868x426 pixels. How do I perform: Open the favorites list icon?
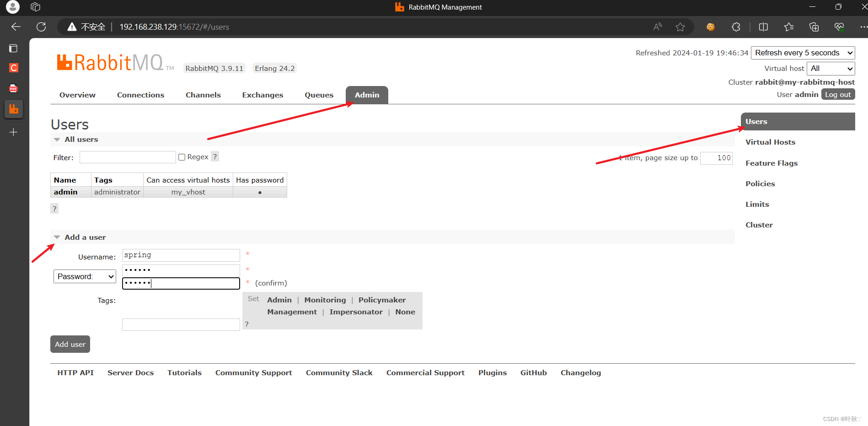(x=789, y=27)
